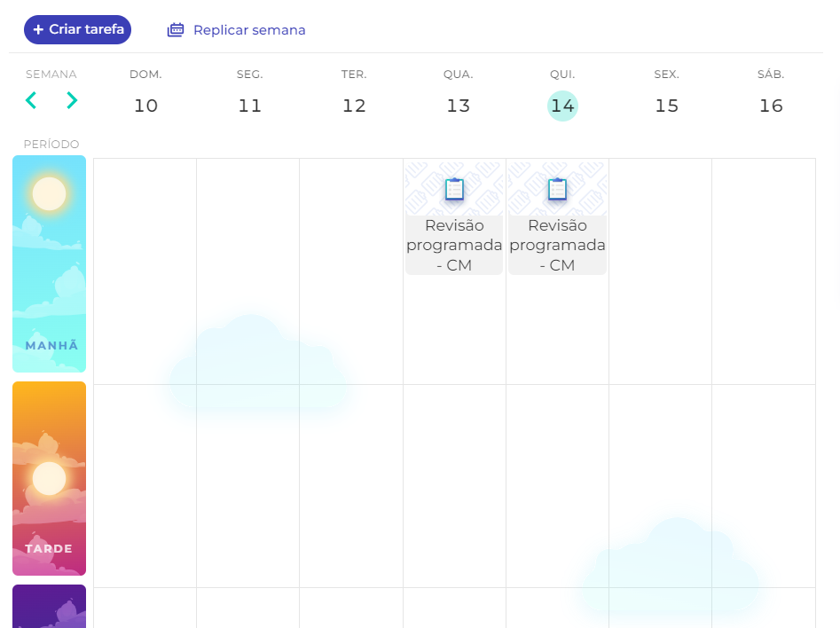Screen dimensions: 840x628
Task: Select the Tarde period card
Action: pyautogui.click(x=50, y=478)
